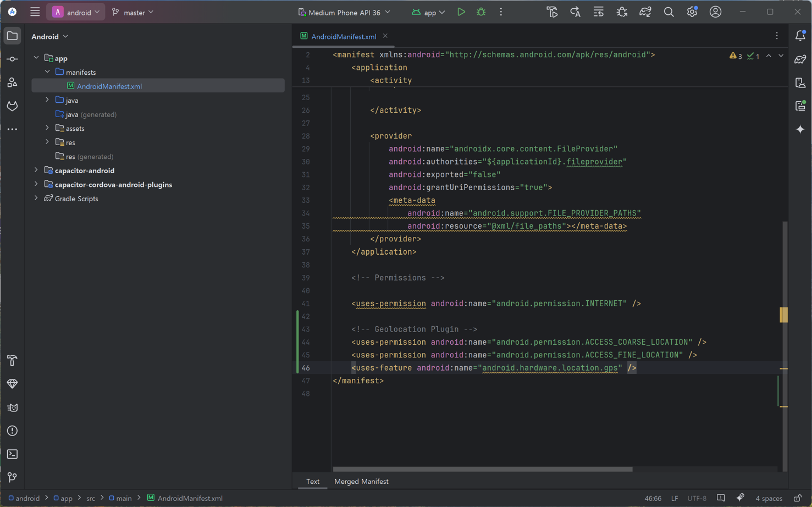Close the AndroidManifest.xml tab
812x507 pixels.
[x=385, y=36]
